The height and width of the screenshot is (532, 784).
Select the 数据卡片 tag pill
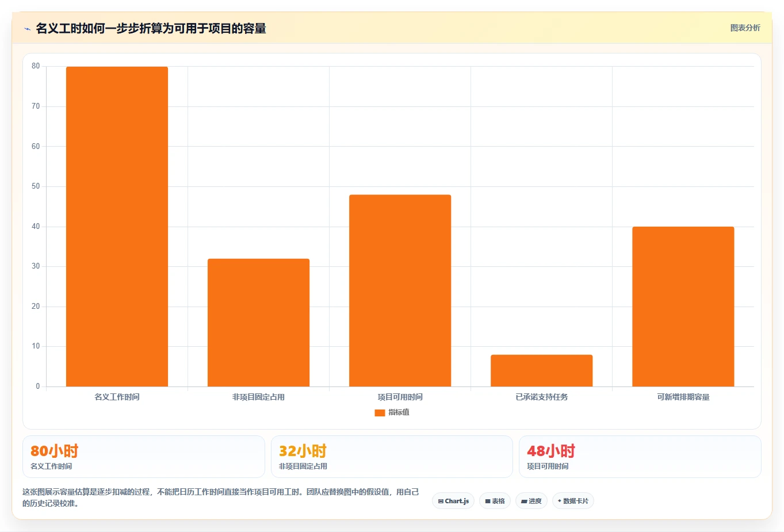point(573,501)
